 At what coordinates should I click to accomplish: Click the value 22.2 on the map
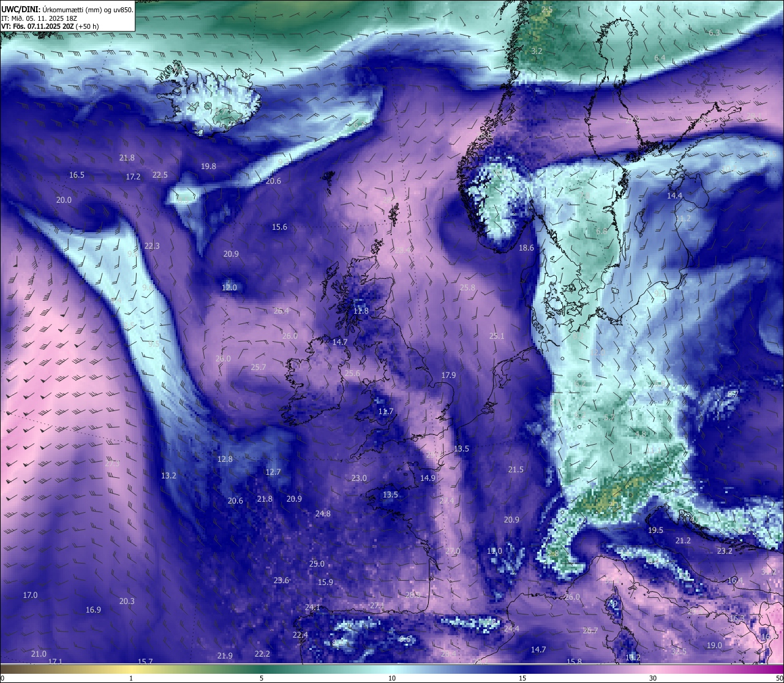pyautogui.click(x=262, y=654)
